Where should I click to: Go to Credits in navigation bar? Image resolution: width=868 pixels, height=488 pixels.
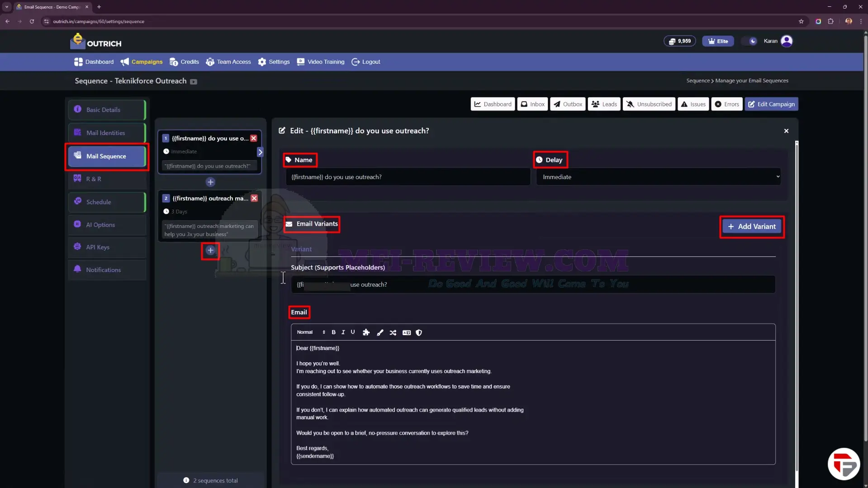(184, 62)
